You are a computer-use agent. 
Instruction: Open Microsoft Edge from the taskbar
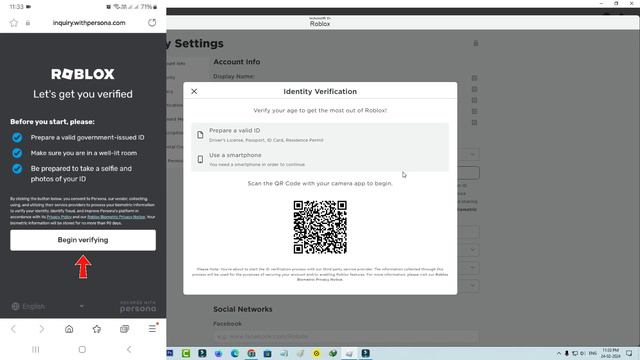tap(235, 353)
